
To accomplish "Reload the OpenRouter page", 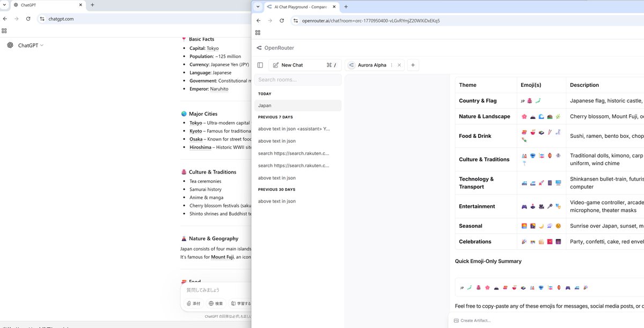I will [x=282, y=20].
